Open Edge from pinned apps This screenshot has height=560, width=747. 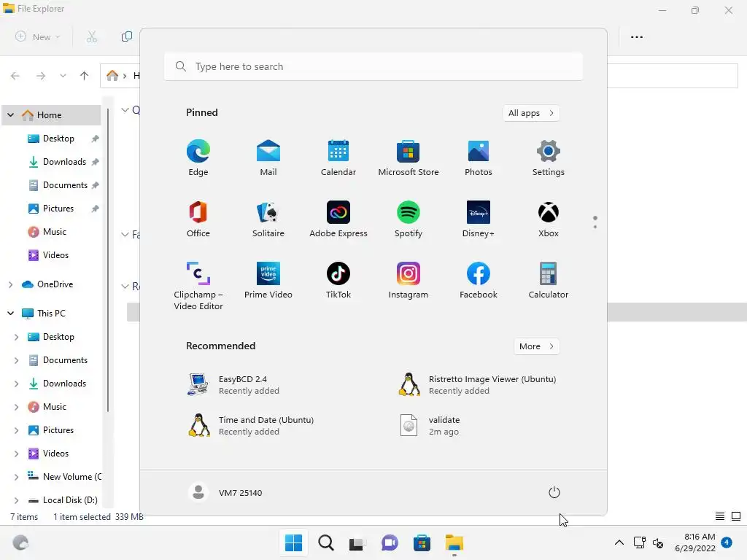click(x=198, y=158)
